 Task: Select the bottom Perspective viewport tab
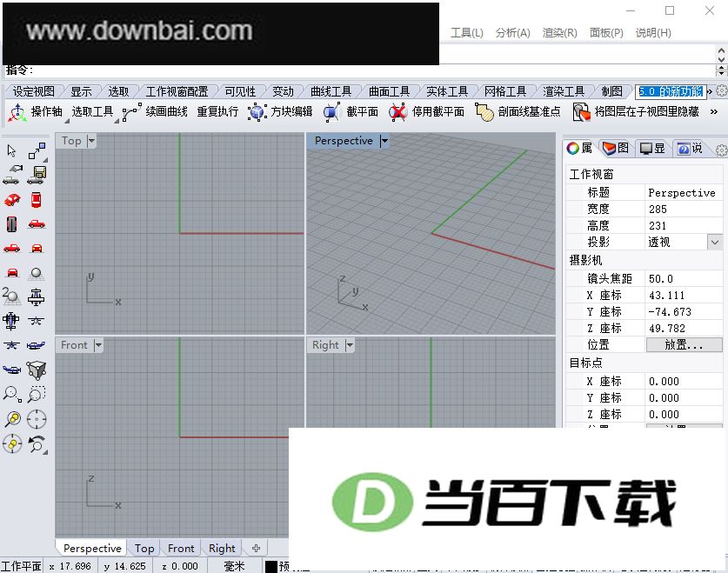click(92, 549)
